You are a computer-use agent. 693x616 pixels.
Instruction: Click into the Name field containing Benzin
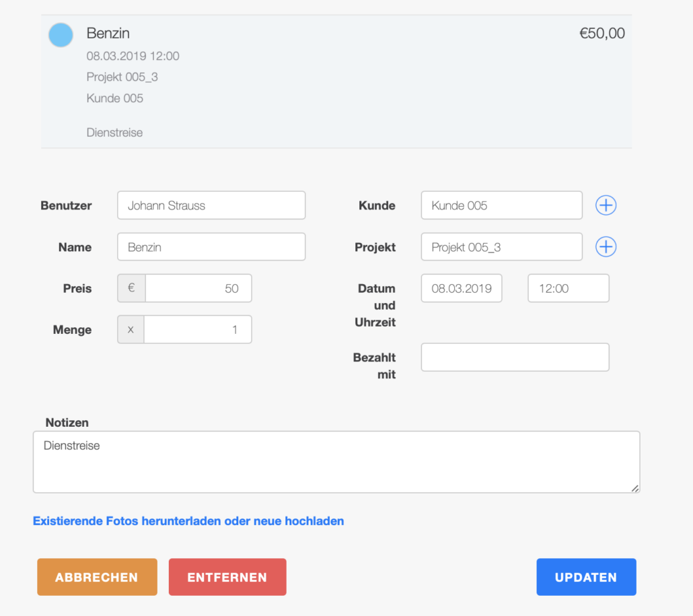click(211, 247)
